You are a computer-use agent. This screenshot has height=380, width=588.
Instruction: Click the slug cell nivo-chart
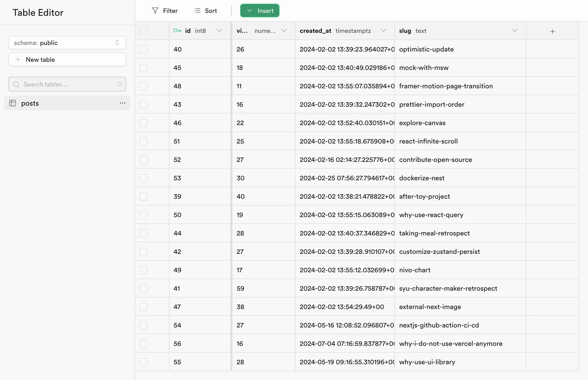coord(415,270)
